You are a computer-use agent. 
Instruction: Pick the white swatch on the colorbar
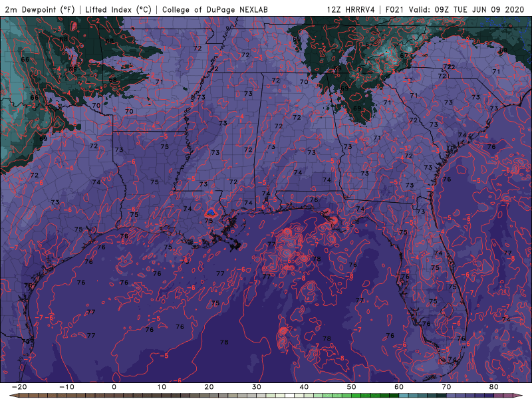tap(290, 396)
